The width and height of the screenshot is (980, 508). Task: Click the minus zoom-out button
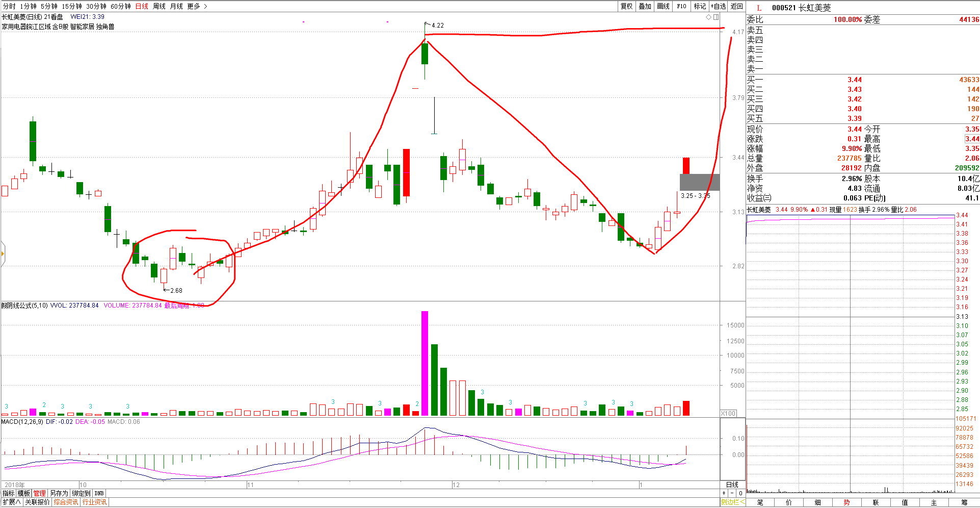click(x=732, y=493)
